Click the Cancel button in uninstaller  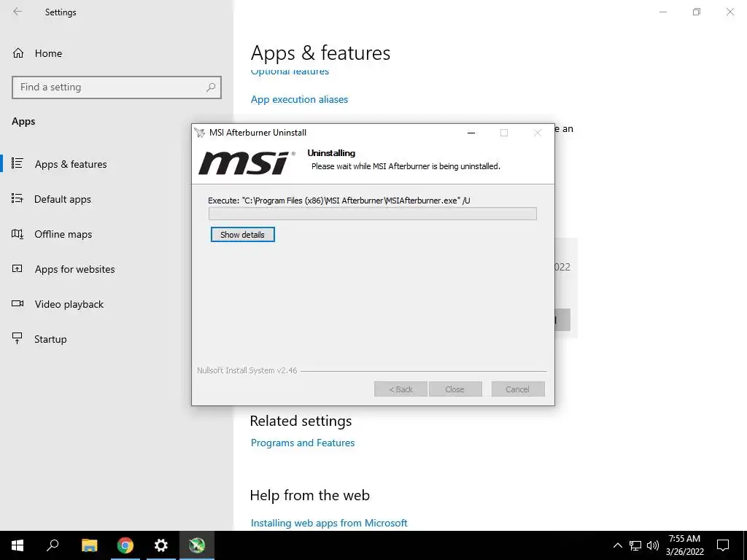[518, 389]
